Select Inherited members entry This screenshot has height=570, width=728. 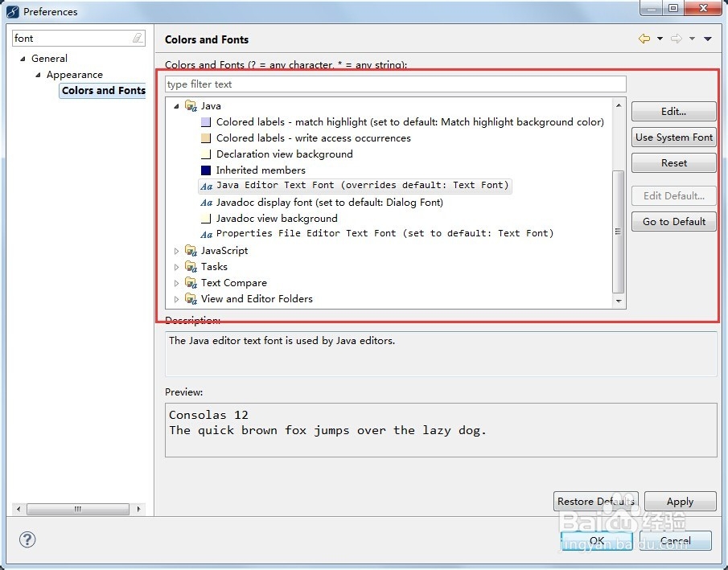[x=261, y=170]
